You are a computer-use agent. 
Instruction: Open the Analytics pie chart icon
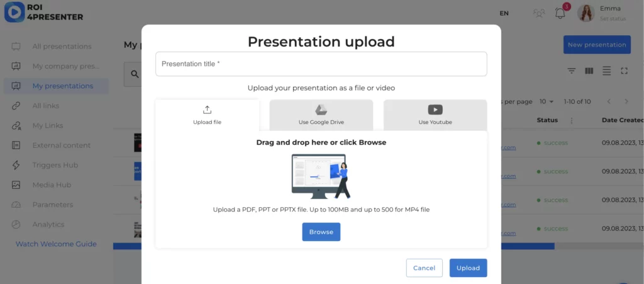(x=16, y=224)
